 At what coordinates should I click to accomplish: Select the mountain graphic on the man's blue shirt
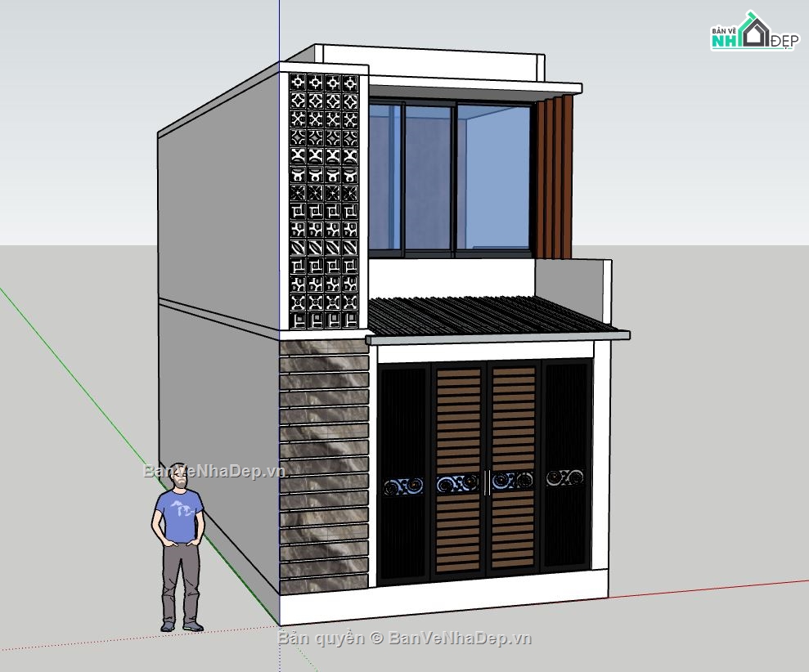click(182, 508)
